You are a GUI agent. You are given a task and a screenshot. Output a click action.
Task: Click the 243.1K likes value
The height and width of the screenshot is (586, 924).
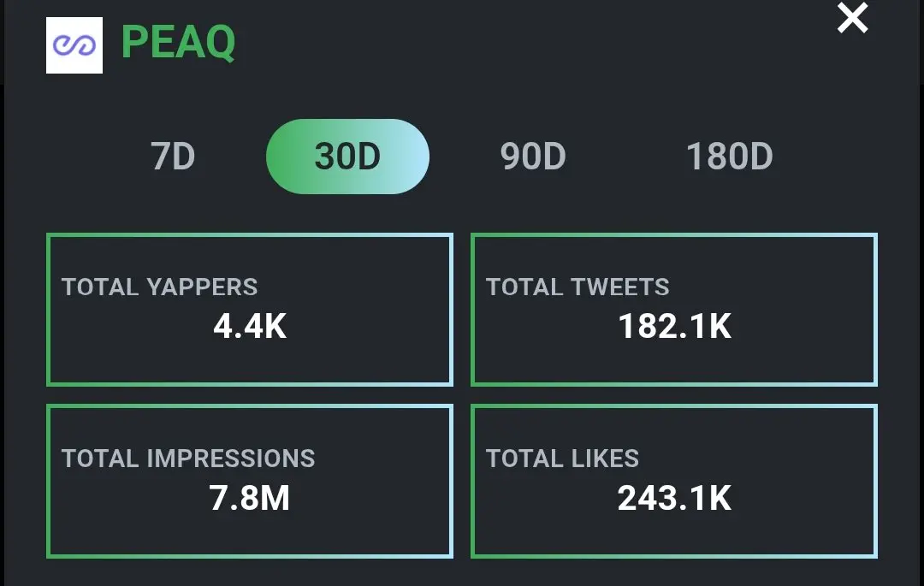click(675, 498)
